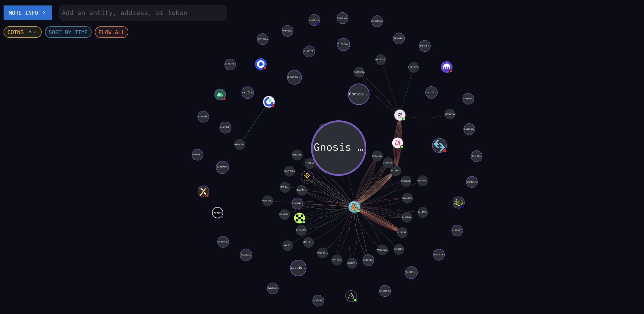The width and height of the screenshot is (644, 314).
Task: Select node 0x0CD4B
Action: [268, 201]
